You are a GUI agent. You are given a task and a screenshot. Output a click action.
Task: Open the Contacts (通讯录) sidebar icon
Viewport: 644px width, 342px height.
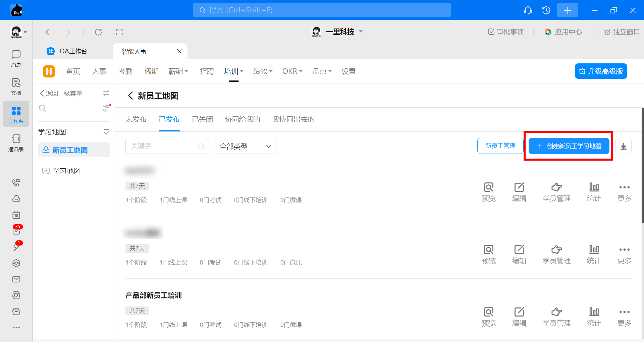[x=16, y=143]
